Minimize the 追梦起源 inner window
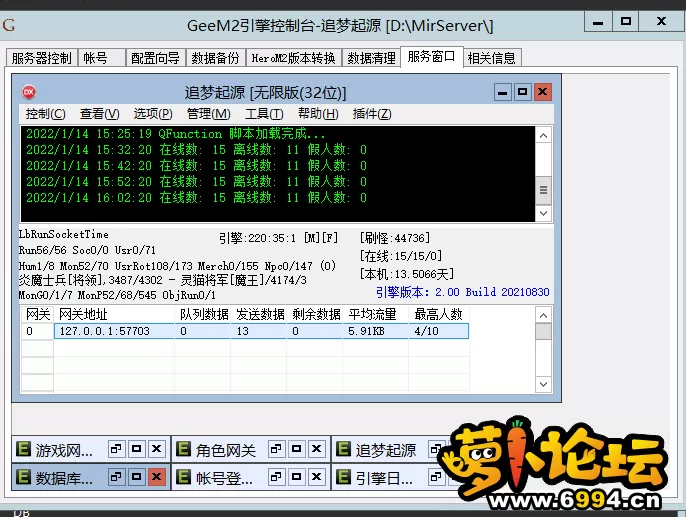This screenshot has height=517, width=686. 502,92
